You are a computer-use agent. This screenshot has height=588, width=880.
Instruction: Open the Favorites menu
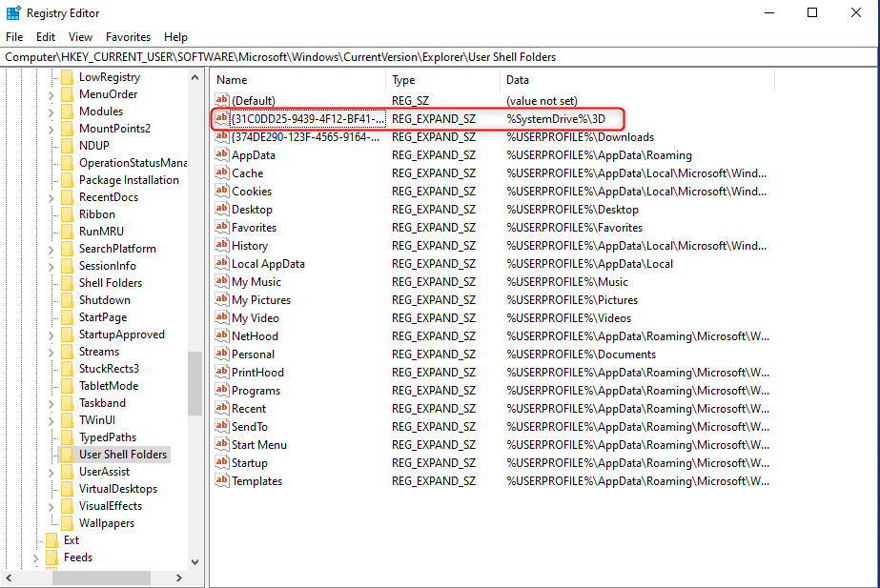[x=128, y=37]
